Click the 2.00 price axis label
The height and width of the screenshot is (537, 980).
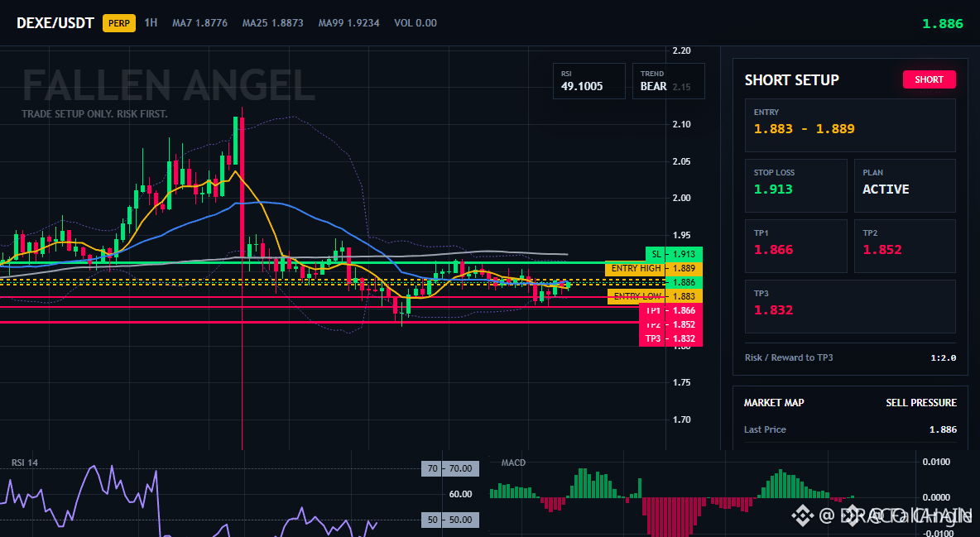[x=682, y=199]
